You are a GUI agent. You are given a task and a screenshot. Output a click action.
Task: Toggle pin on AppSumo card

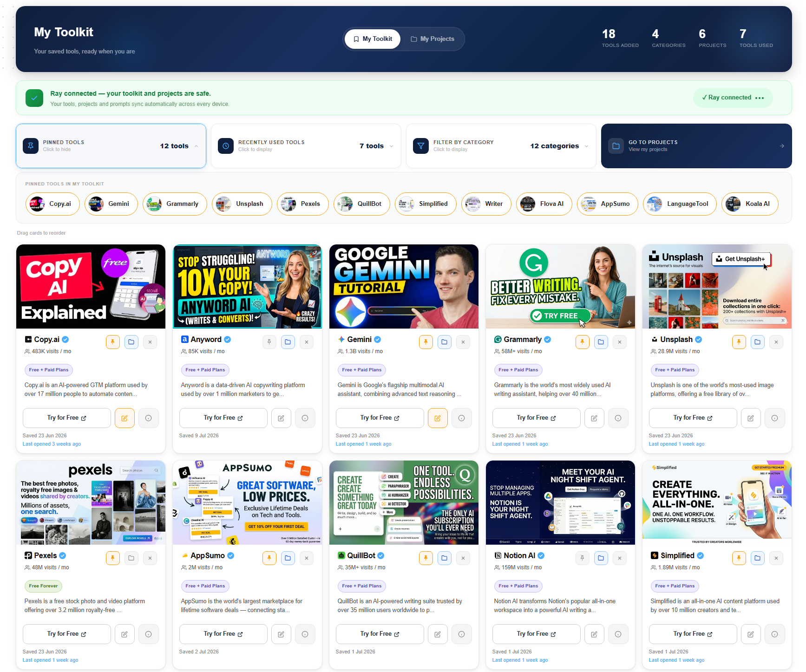[x=269, y=558]
